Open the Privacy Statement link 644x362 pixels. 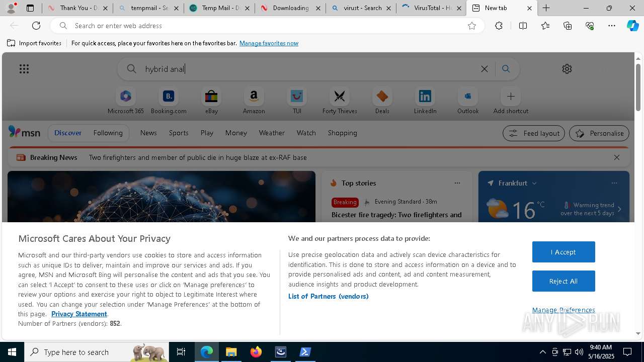click(79, 314)
